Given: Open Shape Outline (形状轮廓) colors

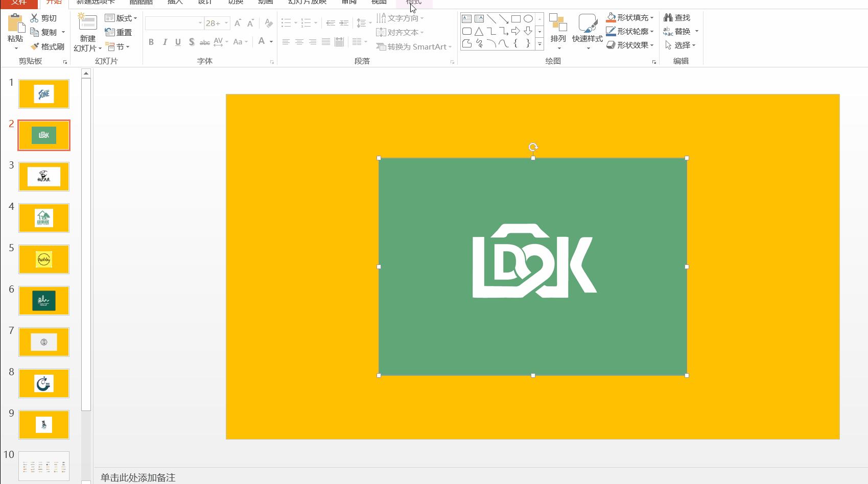Looking at the screenshot, I should pos(630,31).
